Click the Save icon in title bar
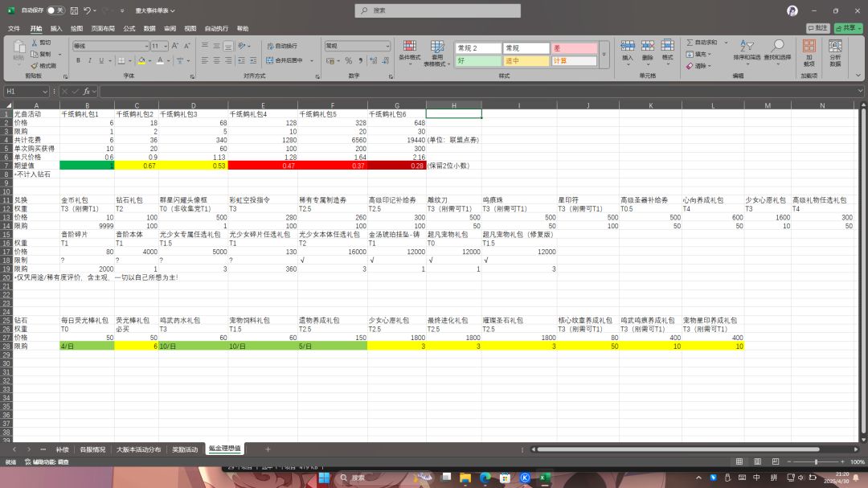 [x=74, y=10]
